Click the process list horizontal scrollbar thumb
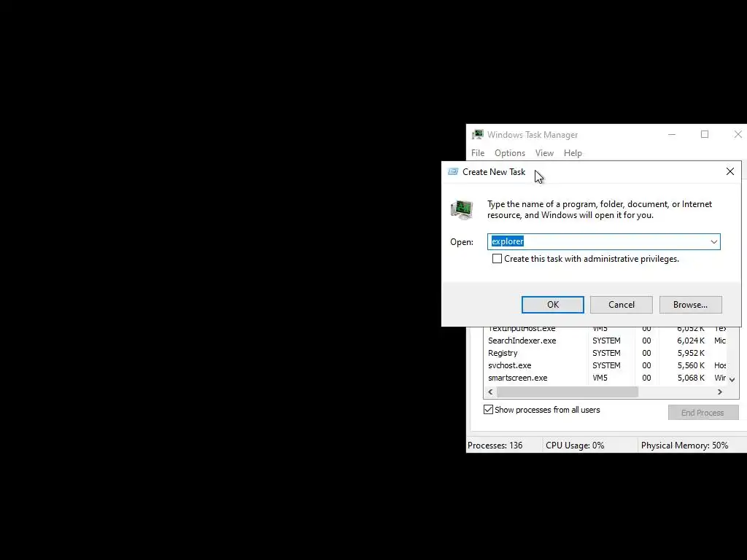This screenshot has width=747, height=560. click(x=568, y=392)
